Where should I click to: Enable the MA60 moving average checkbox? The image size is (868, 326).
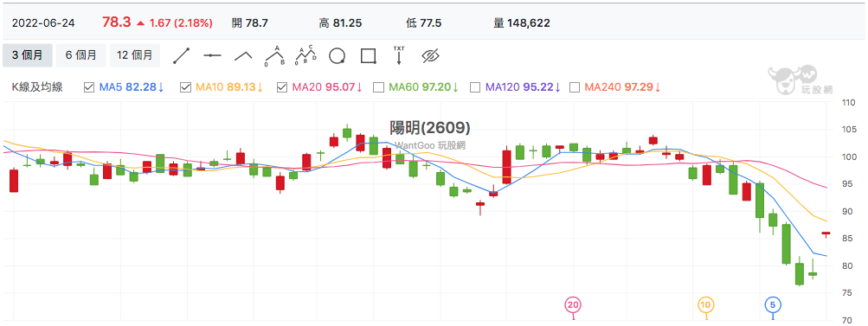[x=379, y=86]
